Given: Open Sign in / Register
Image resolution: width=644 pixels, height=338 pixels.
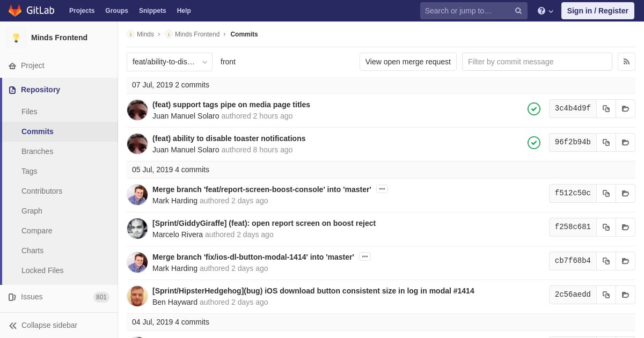Looking at the screenshot, I should 598,11.
